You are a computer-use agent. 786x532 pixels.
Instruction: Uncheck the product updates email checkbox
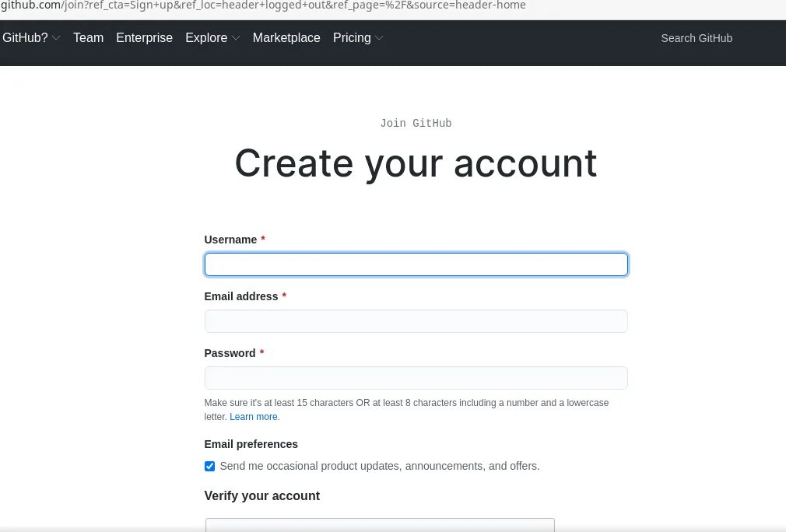209,467
